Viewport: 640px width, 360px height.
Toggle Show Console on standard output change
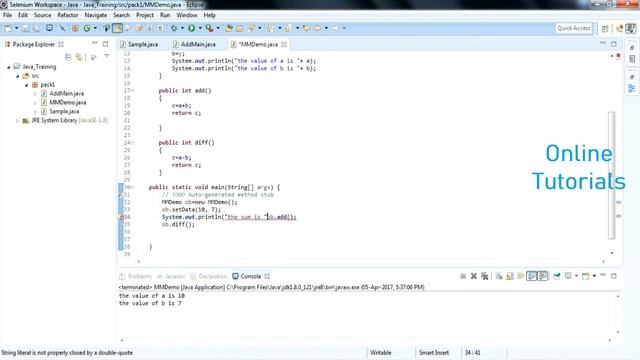pyautogui.click(x=531, y=276)
